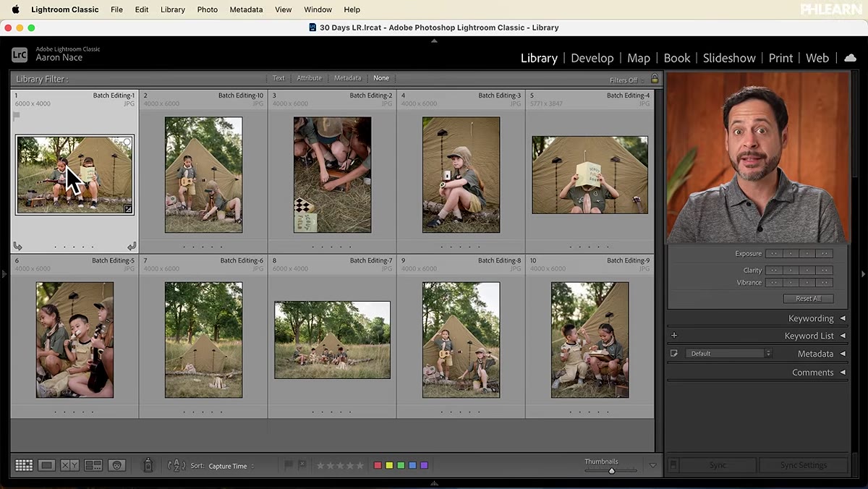868x489 pixels.
Task: Open the Slideshow module
Action: pos(729,58)
